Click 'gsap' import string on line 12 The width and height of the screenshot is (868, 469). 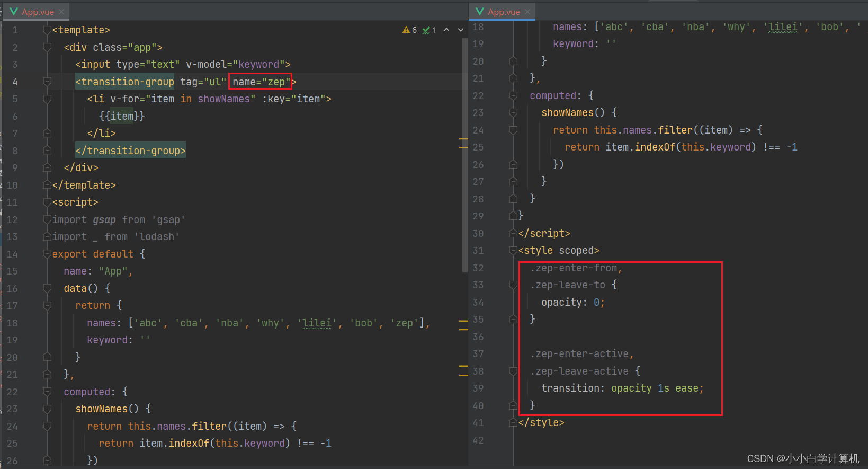(x=168, y=219)
